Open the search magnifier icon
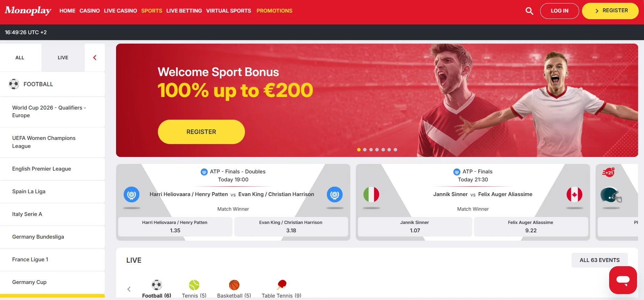 pyautogui.click(x=529, y=11)
